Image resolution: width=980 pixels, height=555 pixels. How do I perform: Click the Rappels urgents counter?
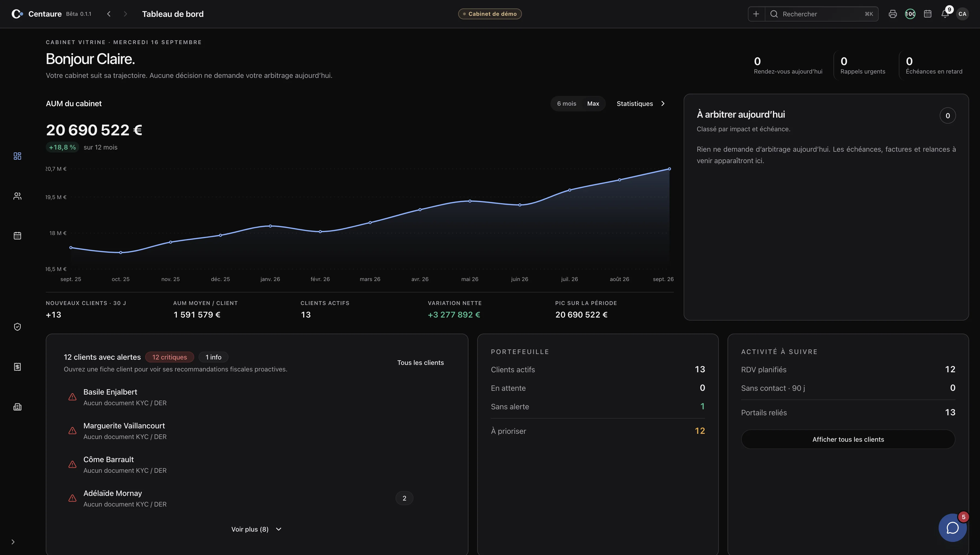point(863,65)
